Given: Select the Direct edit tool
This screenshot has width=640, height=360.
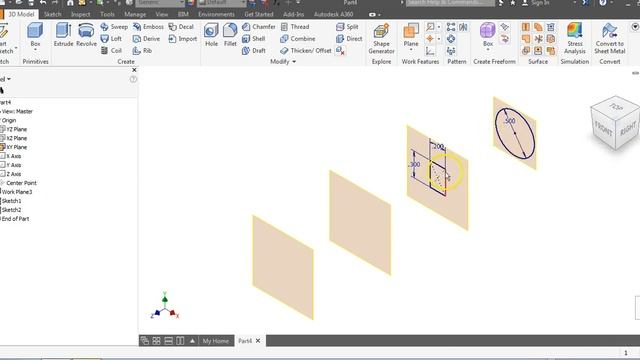Looking at the screenshot, I should [x=349, y=39].
